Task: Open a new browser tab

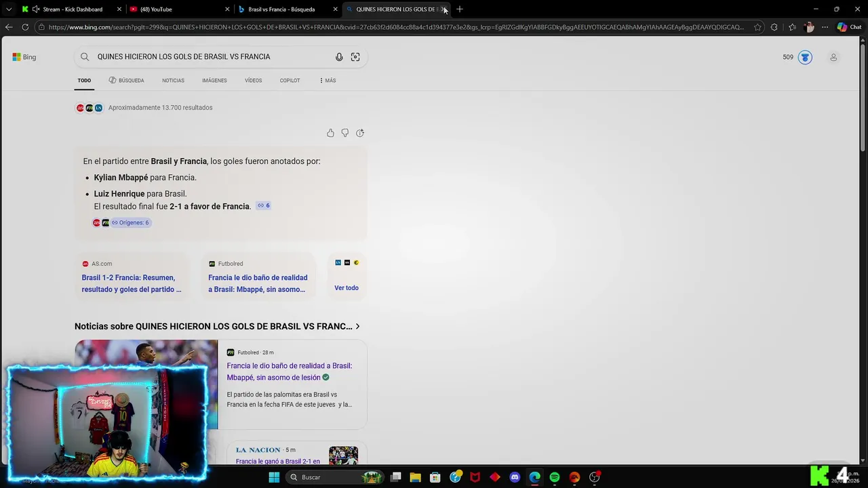Action: pyautogui.click(x=460, y=9)
